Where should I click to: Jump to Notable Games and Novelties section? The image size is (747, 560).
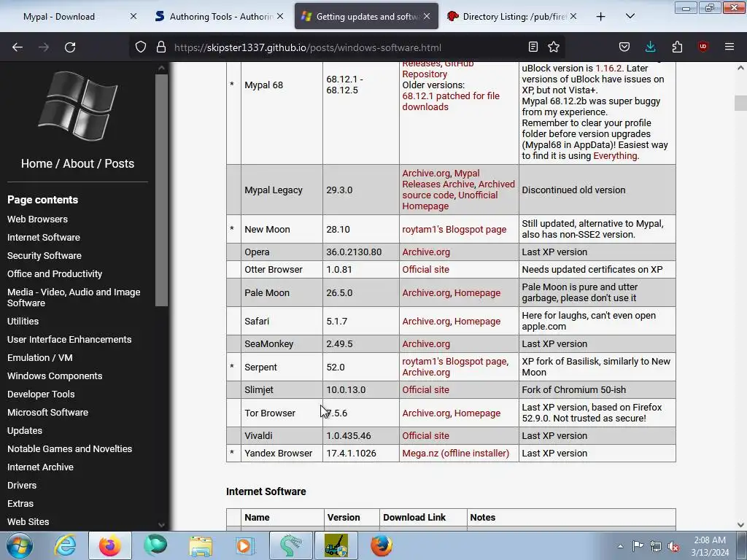tap(69, 448)
